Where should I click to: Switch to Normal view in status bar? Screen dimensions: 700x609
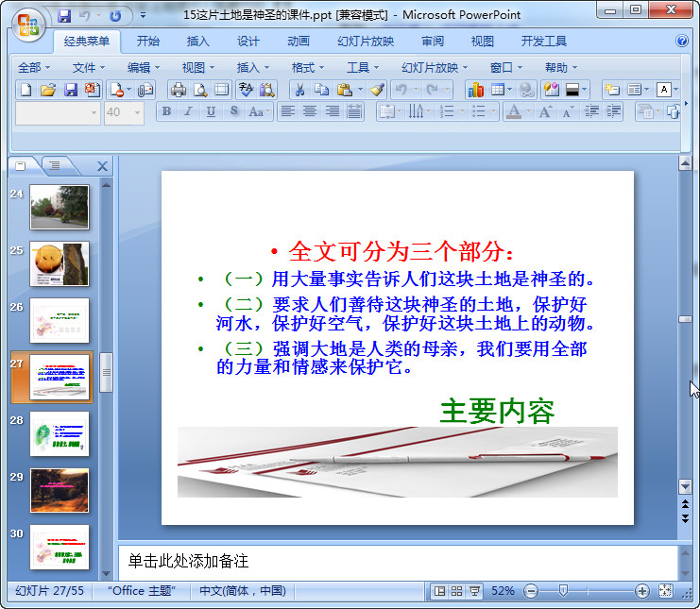[x=439, y=591]
